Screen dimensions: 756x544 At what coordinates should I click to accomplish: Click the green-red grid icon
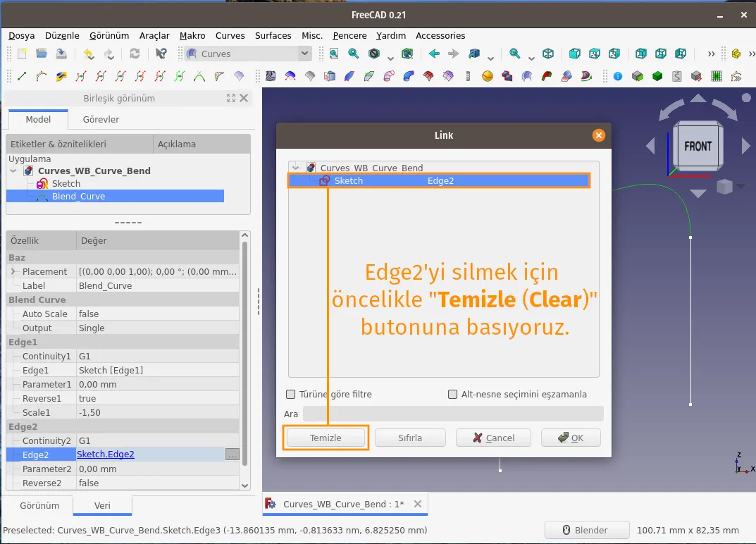(717, 75)
